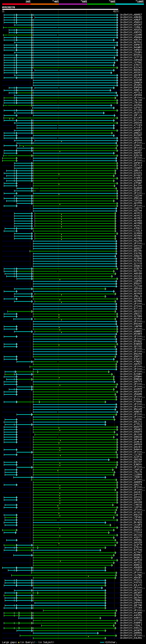Click hit name UniRef100_A7RGT2

click(x=131, y=65)
